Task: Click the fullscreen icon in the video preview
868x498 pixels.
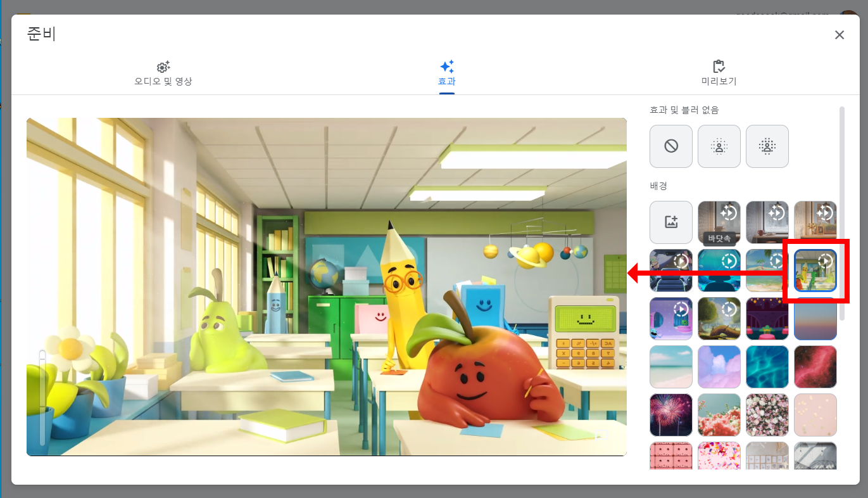Action: [x=602, y=436]
